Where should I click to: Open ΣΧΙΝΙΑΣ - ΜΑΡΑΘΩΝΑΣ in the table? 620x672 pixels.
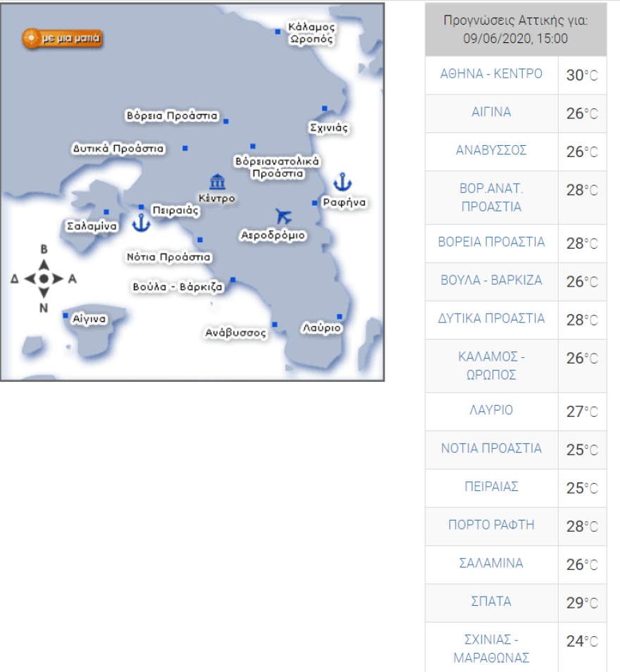click(x=491, y=649)
